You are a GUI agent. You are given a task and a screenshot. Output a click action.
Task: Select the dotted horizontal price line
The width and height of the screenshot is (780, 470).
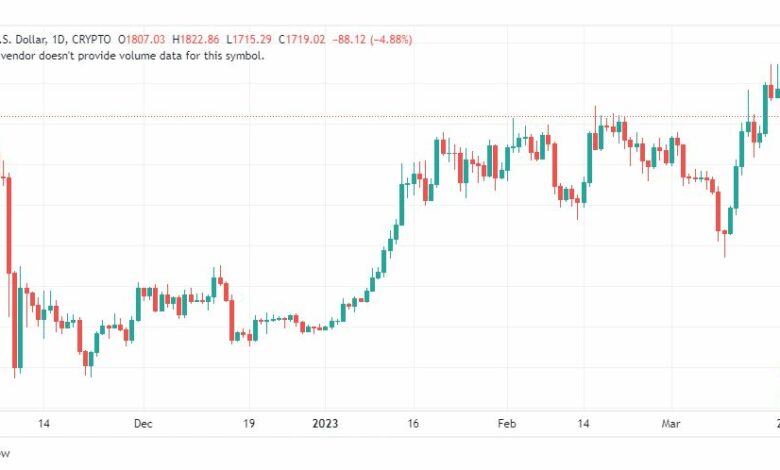(x=390, y=117)
